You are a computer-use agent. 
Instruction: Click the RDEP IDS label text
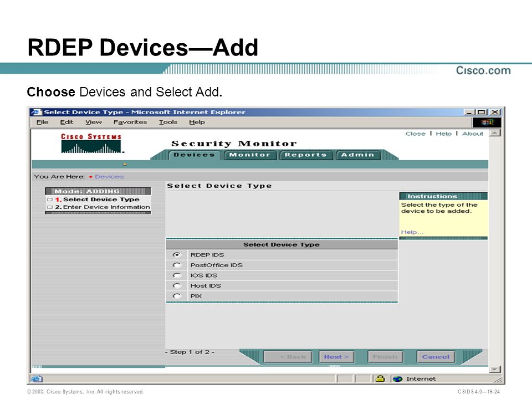pyautogui.click(x=207, y=255)
